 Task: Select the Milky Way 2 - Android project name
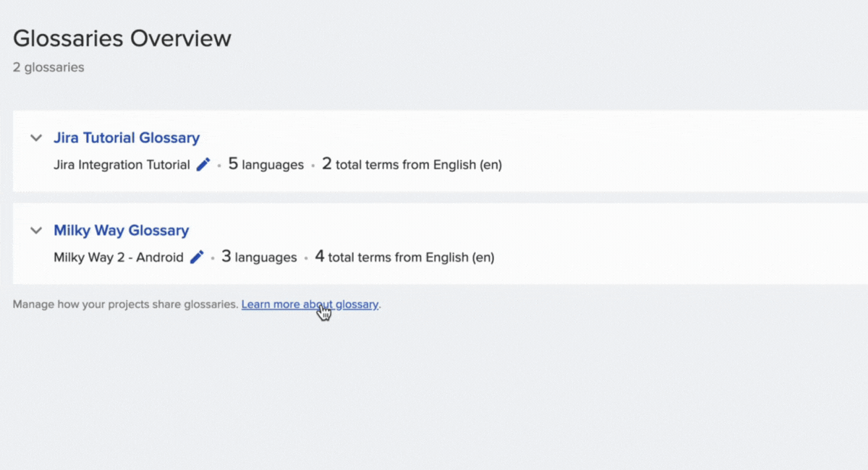(x=119, y=257)
